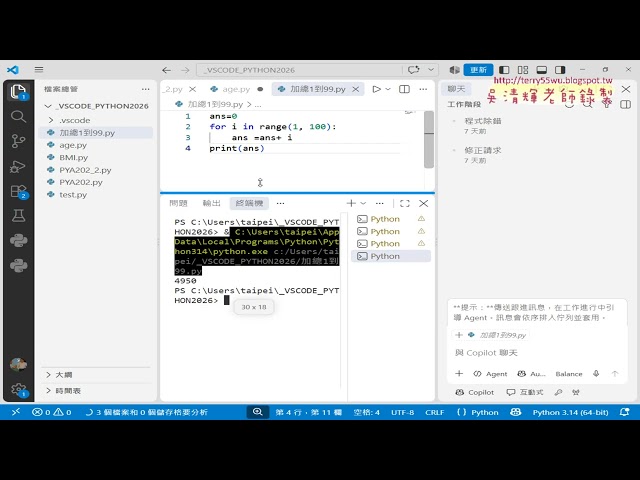640x480 pixels.
Task: Click the editor vertical scrollbar thumb
Action: tap(429, 139)
